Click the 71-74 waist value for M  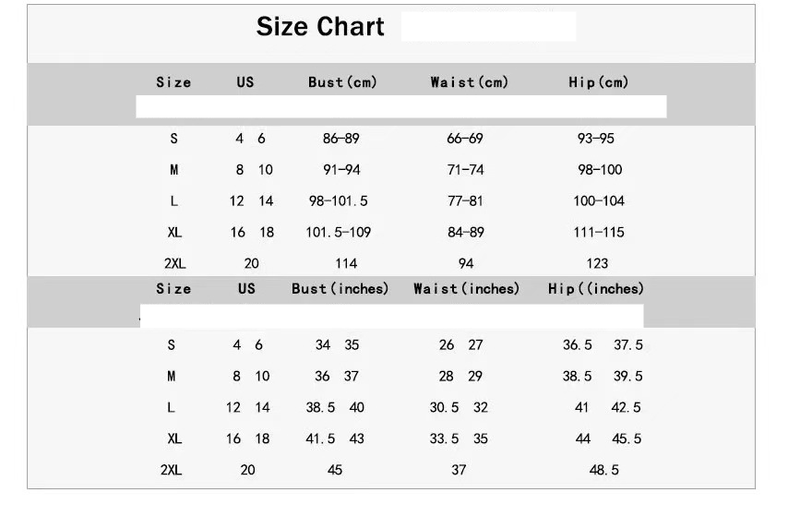pyautogui.click(x=465, y=170)
